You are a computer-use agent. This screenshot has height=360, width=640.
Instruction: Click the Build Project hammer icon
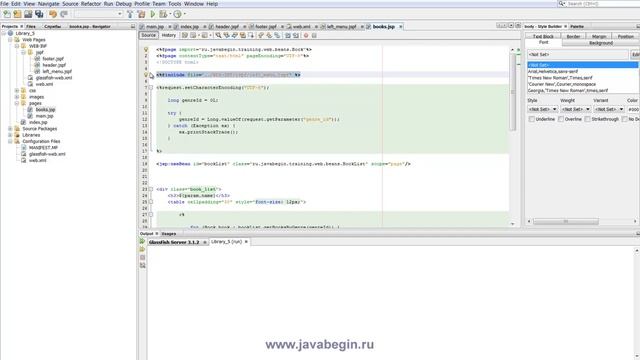[x=130, y=14]
